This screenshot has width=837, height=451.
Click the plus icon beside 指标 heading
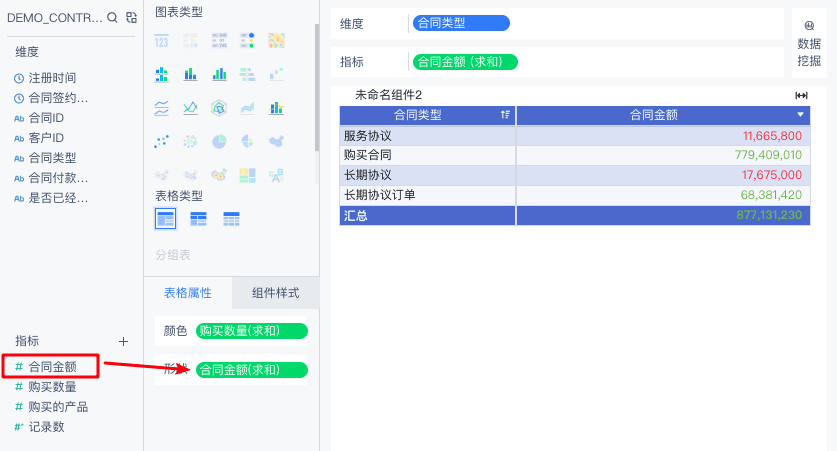[123, 341]
